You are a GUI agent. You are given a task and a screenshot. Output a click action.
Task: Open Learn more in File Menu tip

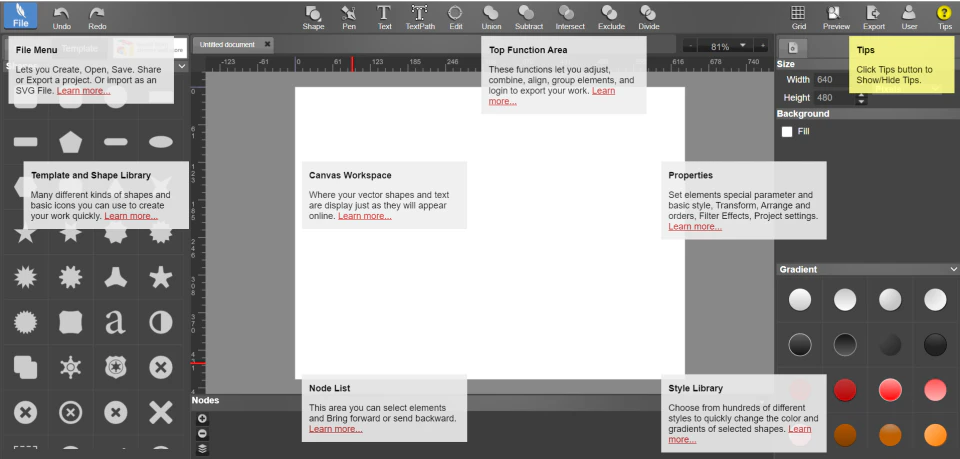coord(83,91)
